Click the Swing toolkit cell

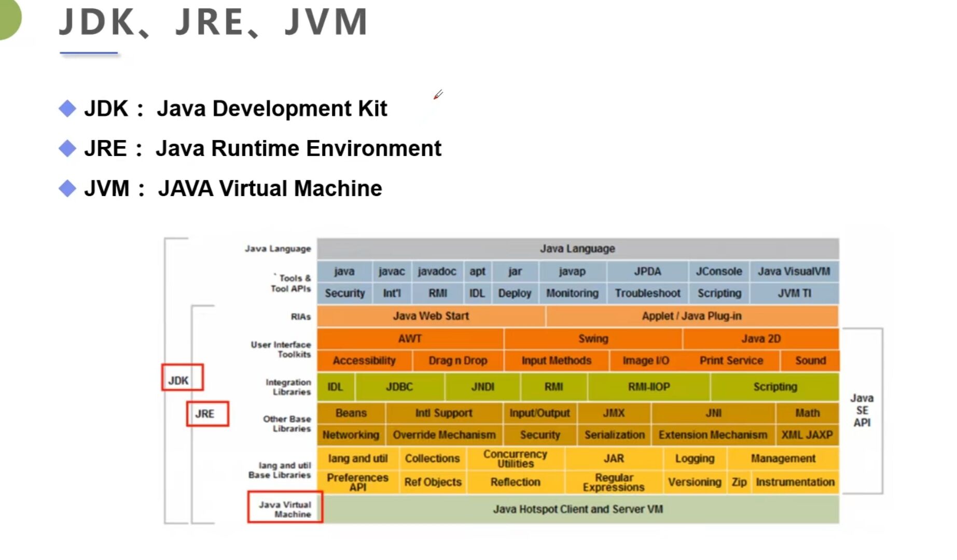[593, 339]
